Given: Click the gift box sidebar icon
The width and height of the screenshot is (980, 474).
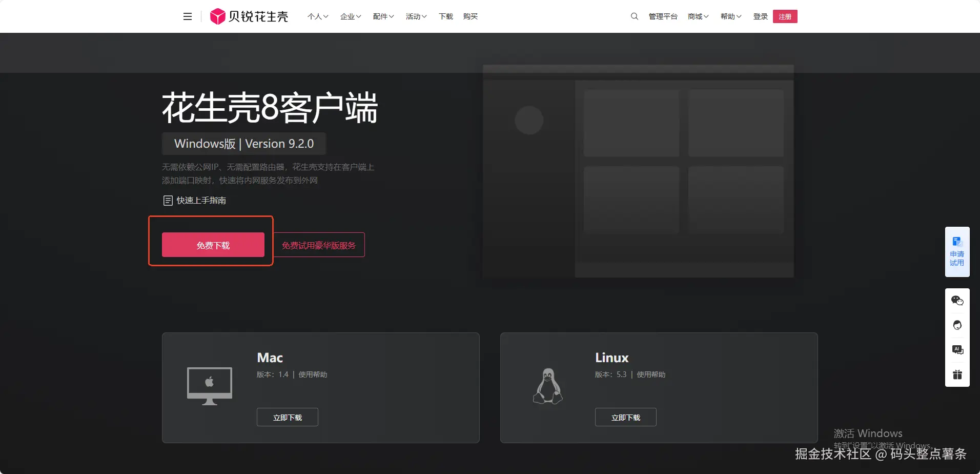Looking at the screenshot, I should 957,374.
